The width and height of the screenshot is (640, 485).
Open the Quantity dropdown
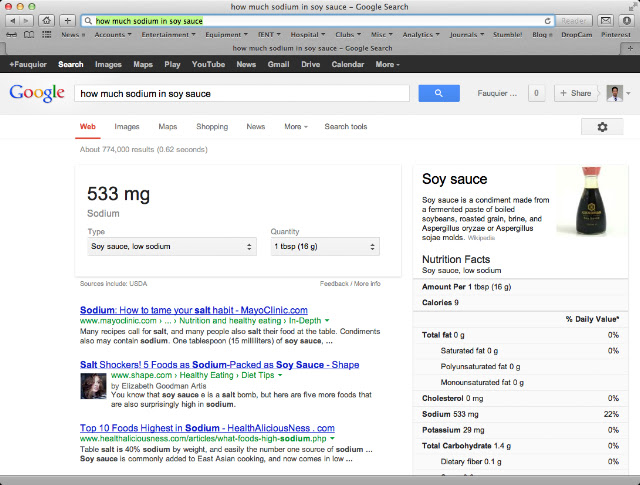pos(325,247)
